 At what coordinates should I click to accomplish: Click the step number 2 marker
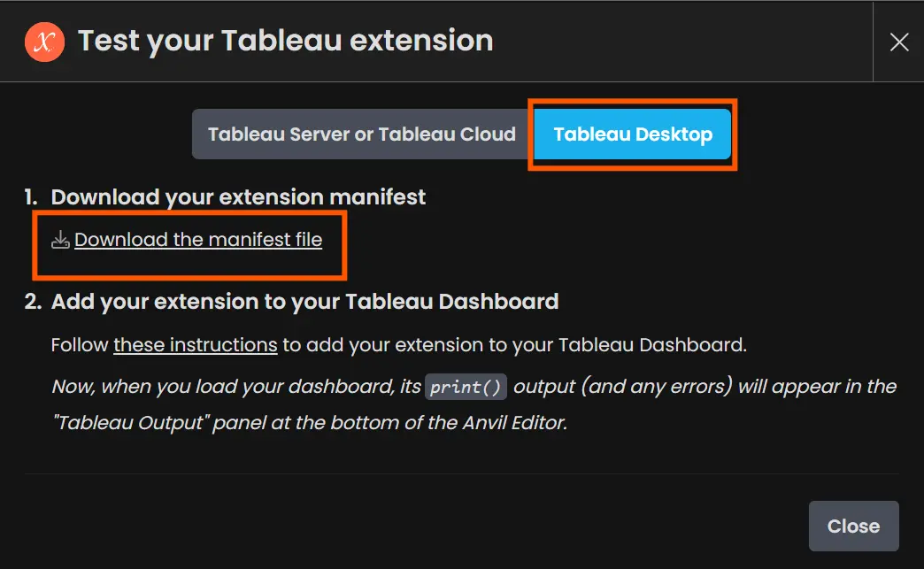(33, 302)
